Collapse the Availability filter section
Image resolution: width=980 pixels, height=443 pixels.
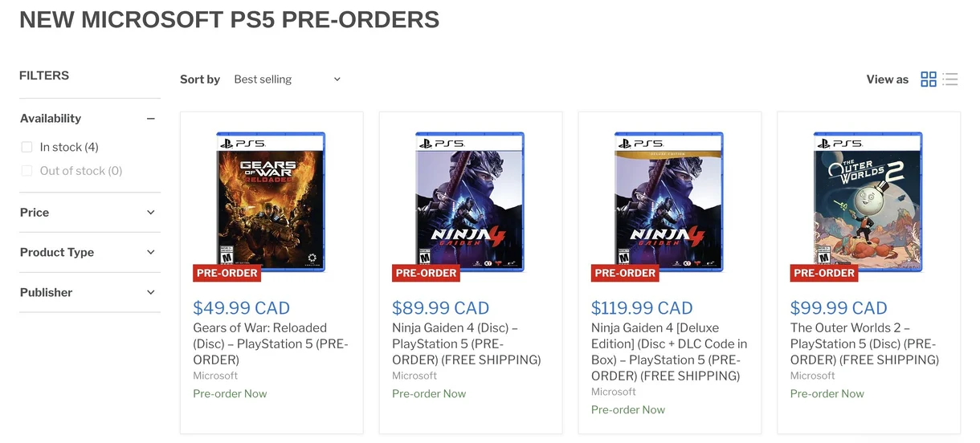[150, 119]
